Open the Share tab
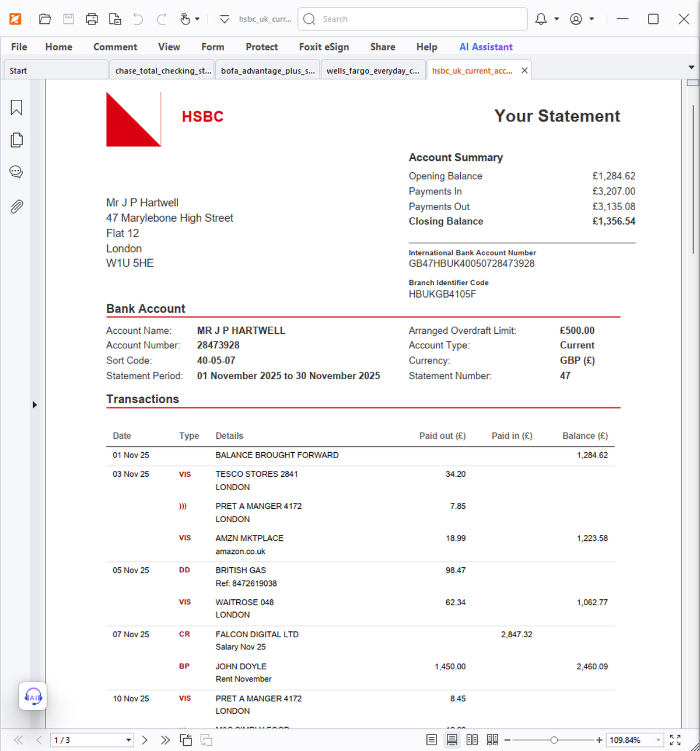This screenshot has height=751, width=700. click(383, 47)
